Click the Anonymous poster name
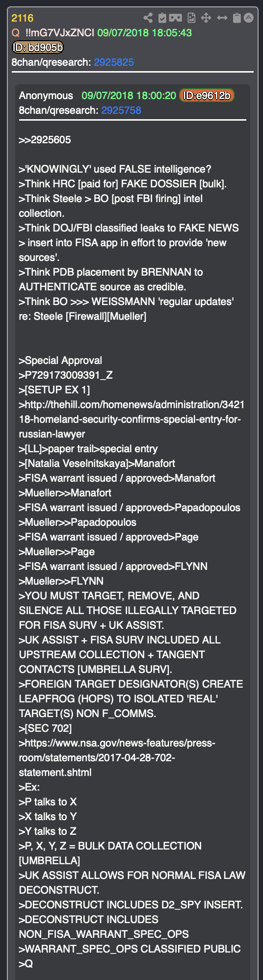The image size is (263, 980). 46,96
